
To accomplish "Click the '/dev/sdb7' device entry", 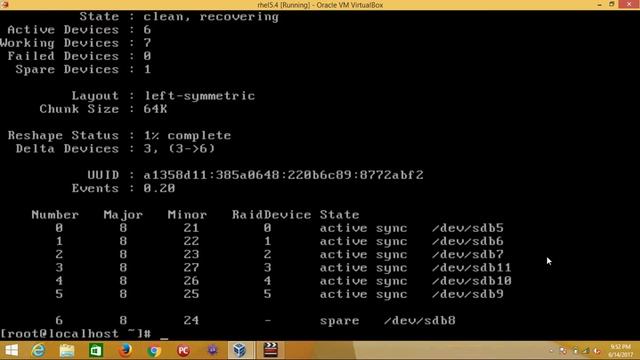I will (468, 254).
